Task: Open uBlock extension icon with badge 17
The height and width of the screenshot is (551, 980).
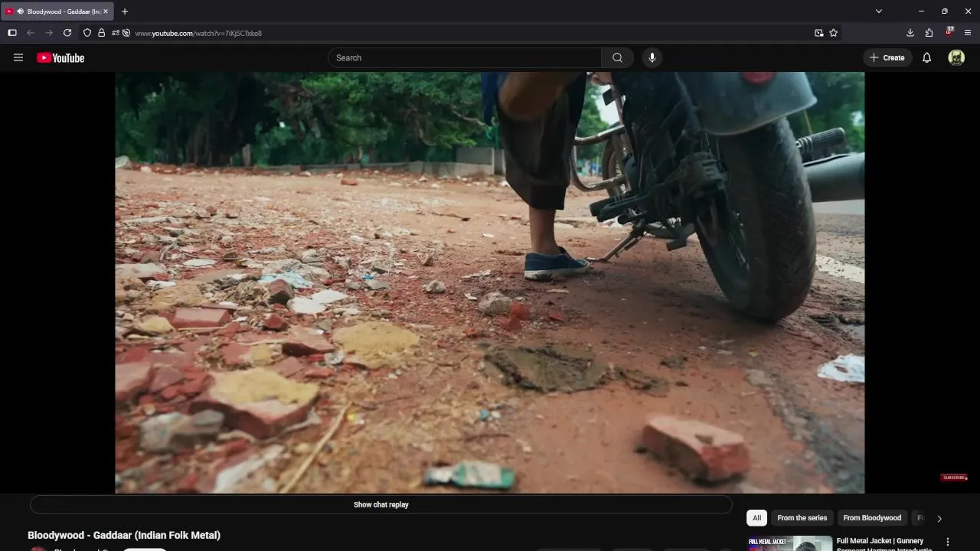Action: pyautogui.click(x=949, y=32)
